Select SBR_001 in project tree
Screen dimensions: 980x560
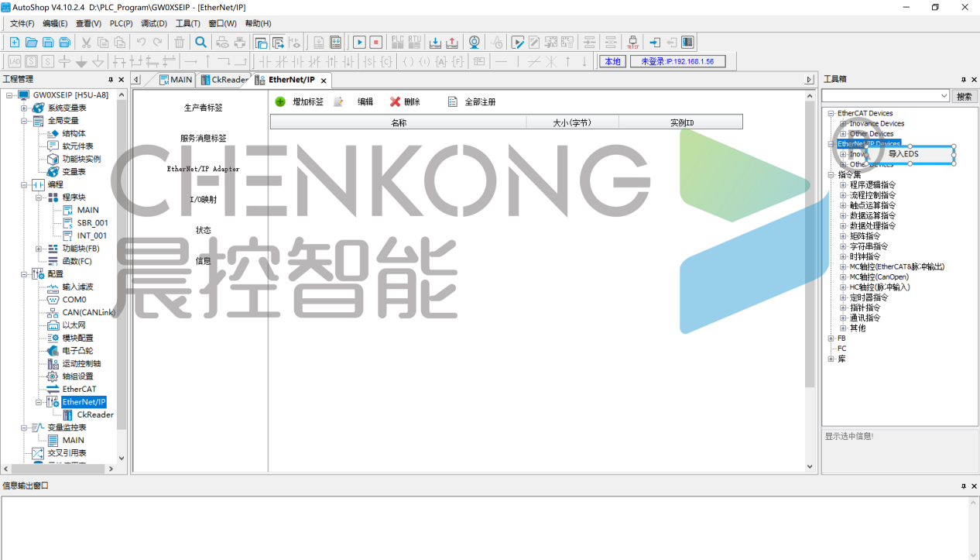click(x=92, y=223)
